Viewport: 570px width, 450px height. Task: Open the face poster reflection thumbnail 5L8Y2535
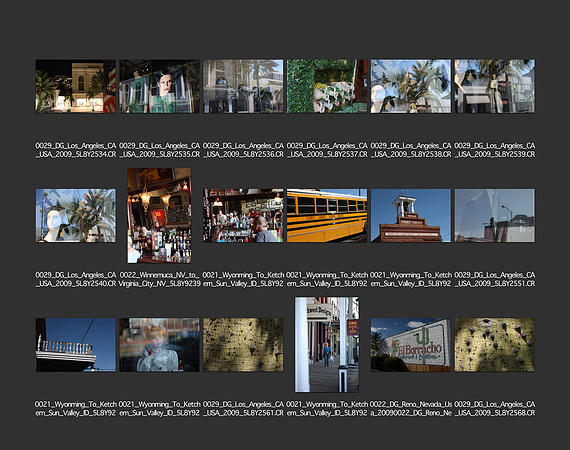click(x=160, y=86)
